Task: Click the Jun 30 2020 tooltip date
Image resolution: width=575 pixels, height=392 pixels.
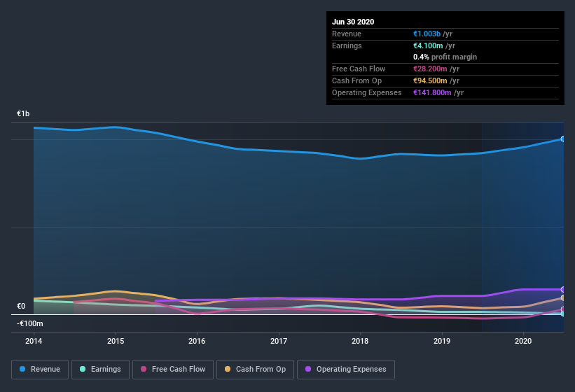Action: tap(353, 22)
